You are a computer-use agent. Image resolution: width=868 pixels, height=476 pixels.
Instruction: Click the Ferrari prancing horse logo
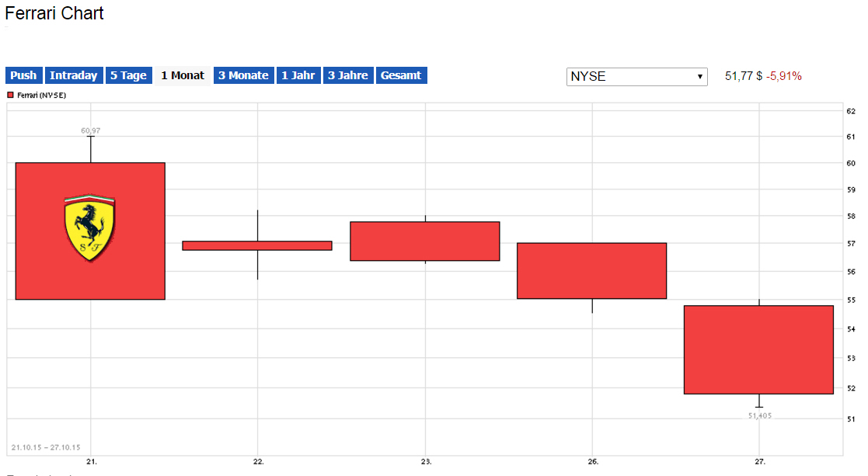(x=89, y=228)
